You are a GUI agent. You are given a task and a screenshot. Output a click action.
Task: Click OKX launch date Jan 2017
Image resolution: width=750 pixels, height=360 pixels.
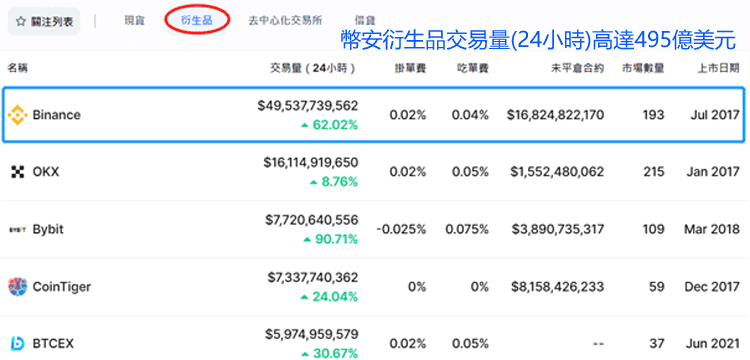714,172
